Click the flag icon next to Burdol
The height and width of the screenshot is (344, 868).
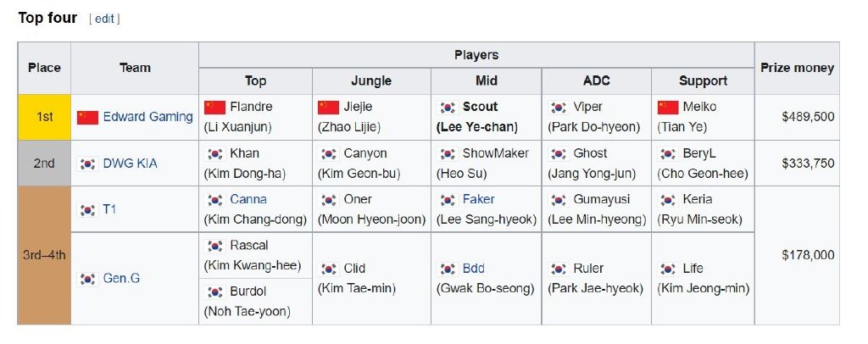(x=214, y=291)
